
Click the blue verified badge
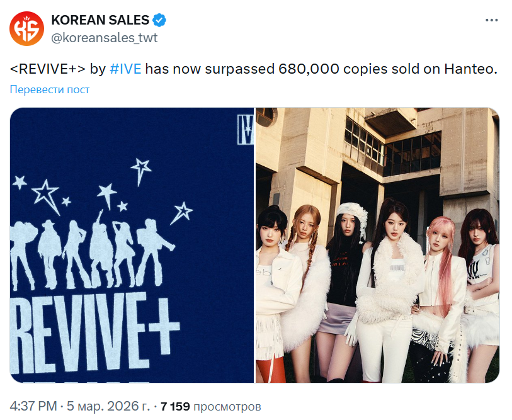pos(159,20)
